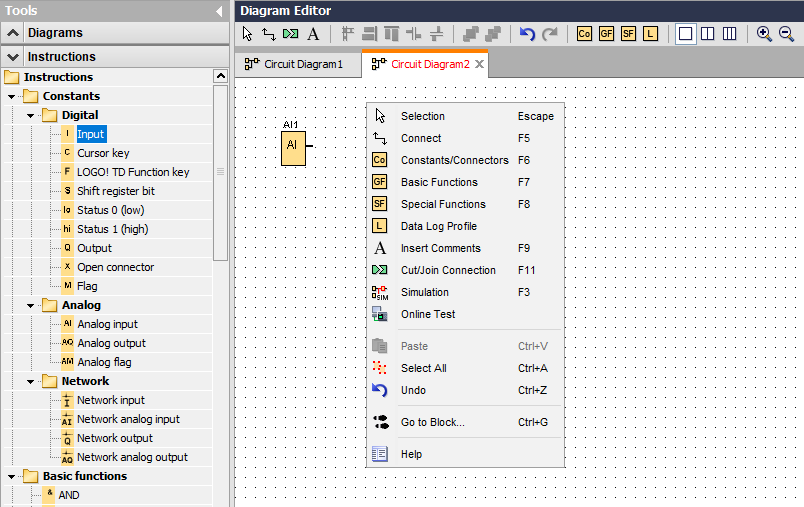Select Network input instruction

111,400
